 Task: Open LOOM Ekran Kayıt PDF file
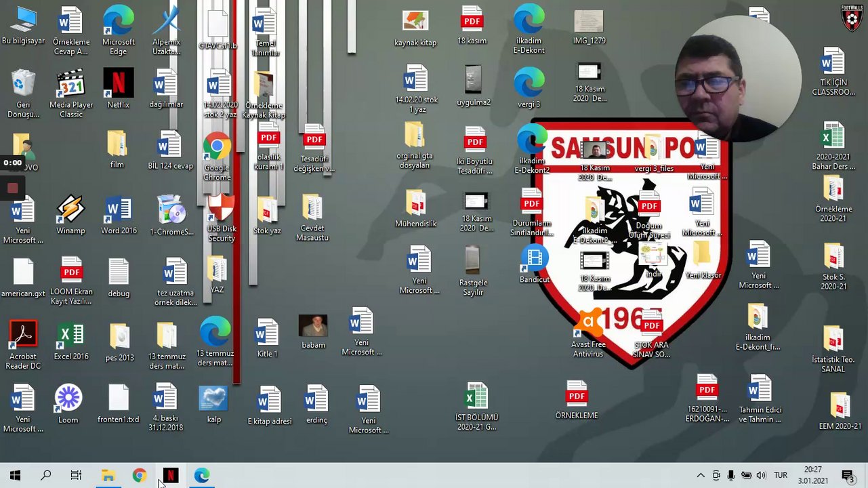pyautogui.click(x=71, y=281)
